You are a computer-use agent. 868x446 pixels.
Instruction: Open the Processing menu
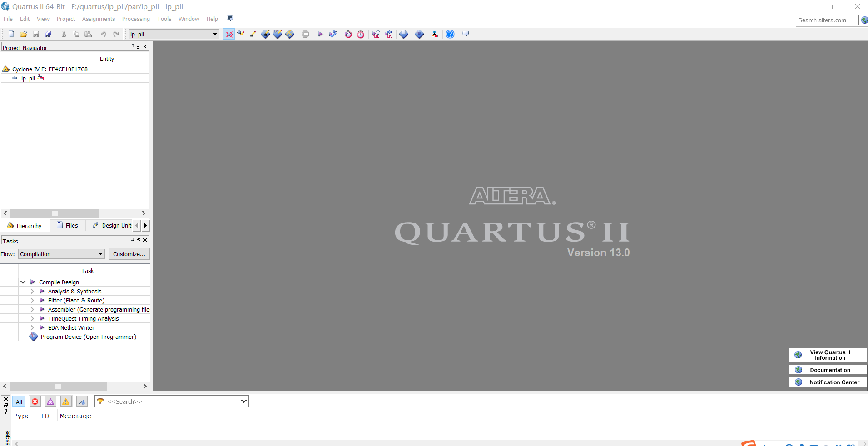(x=136, y=19)
